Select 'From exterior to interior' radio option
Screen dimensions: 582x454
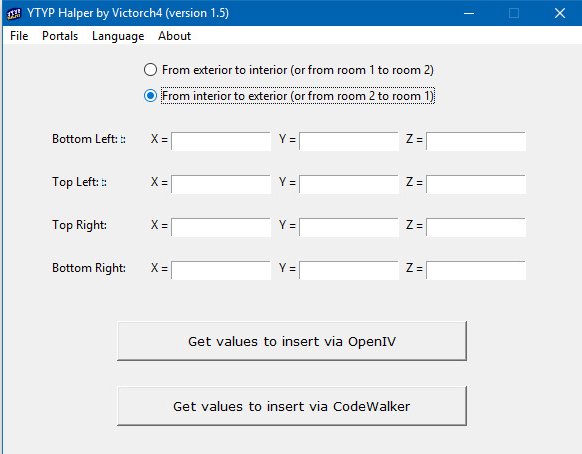(x=150, y=70)
